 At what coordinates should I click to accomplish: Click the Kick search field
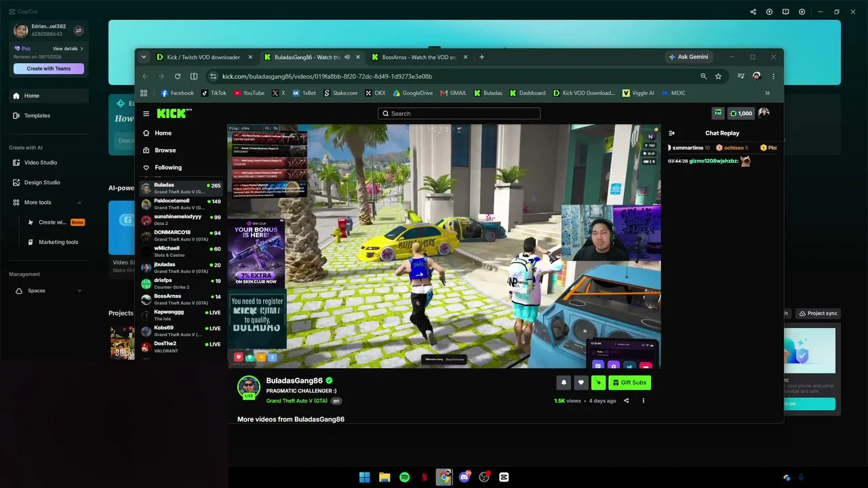click(459, 114)
